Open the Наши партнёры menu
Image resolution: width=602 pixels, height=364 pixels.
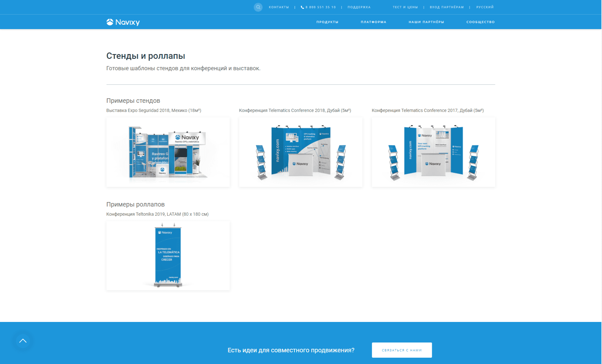click(426, 22)
